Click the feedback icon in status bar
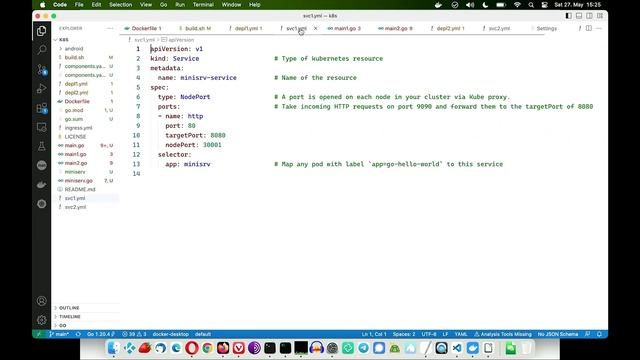Screen dimensions: 640x360 [x=587, y=334]
